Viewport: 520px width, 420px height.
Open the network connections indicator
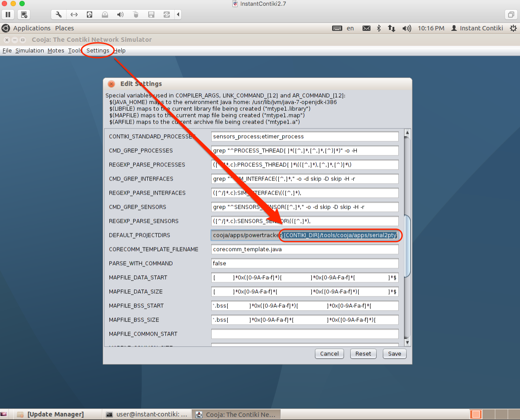pyautogui.click(x=391, y=28)
